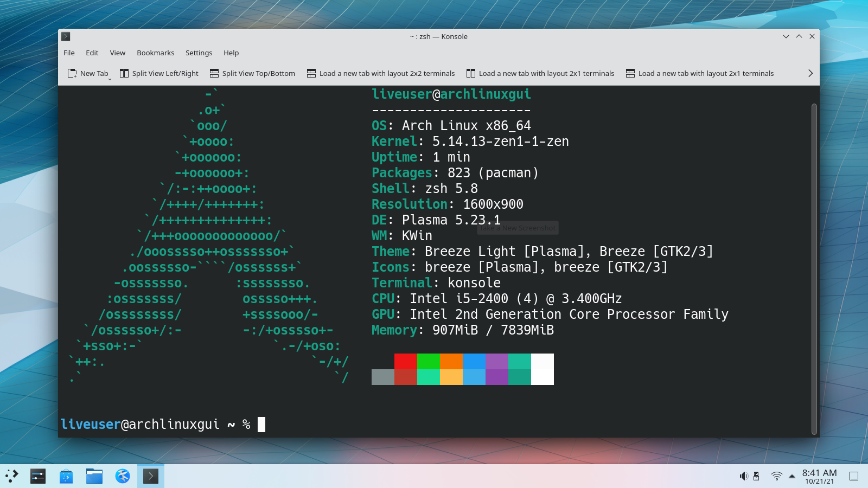This screenshot has height=488, width=868.
Task: Mute audio via the speaker tray icon
Action: [743, 476]
